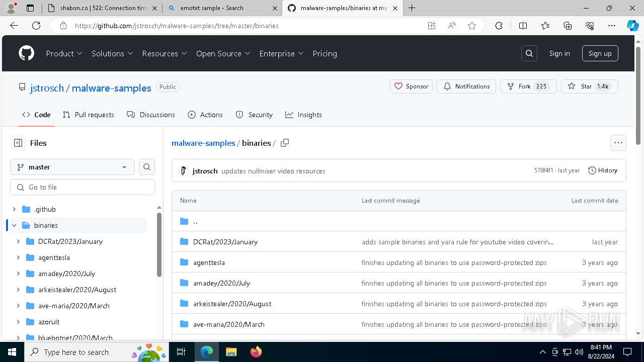This screenshot has width=644, height=362.
Task: Switch to Discussions tab
Action: coord(151,115)
